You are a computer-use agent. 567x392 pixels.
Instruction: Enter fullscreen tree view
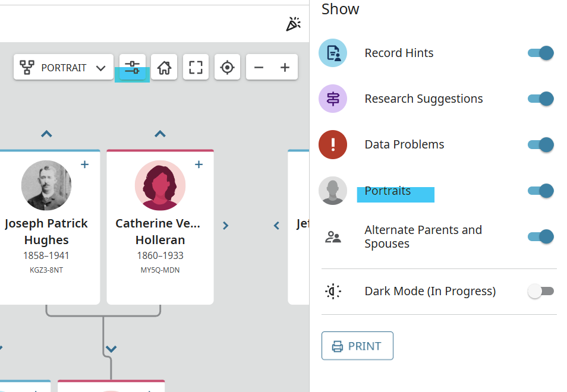(196, 68)
